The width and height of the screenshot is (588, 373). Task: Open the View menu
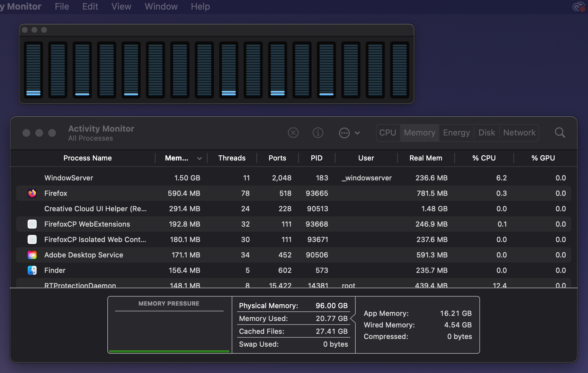(x=121, y=6)
